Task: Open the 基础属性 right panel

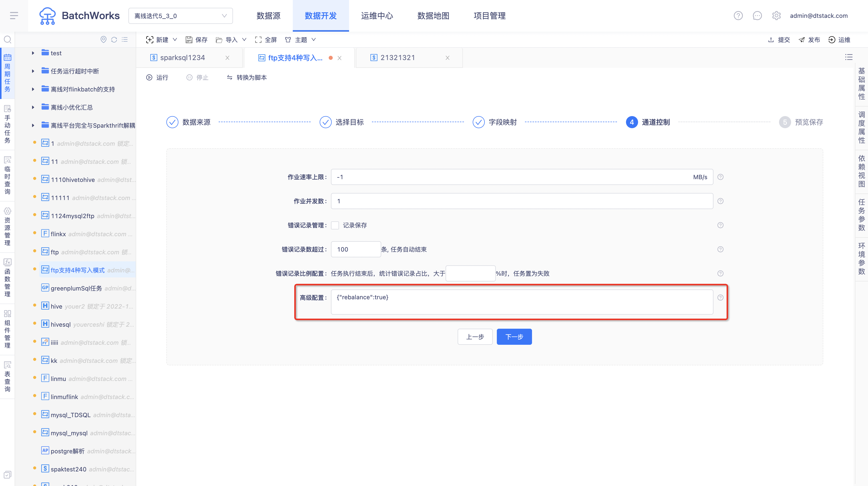Action: [x=862, y=84]
